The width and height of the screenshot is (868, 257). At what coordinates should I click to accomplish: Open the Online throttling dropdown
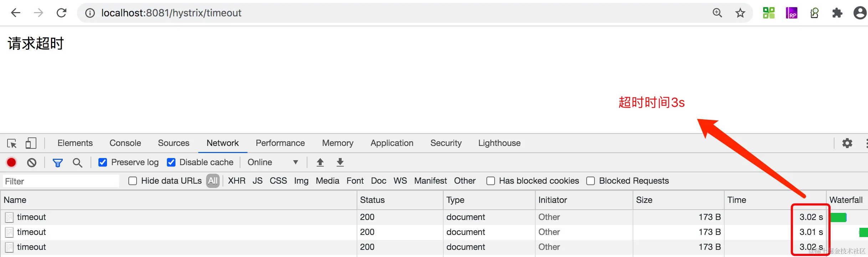[273, 162]
